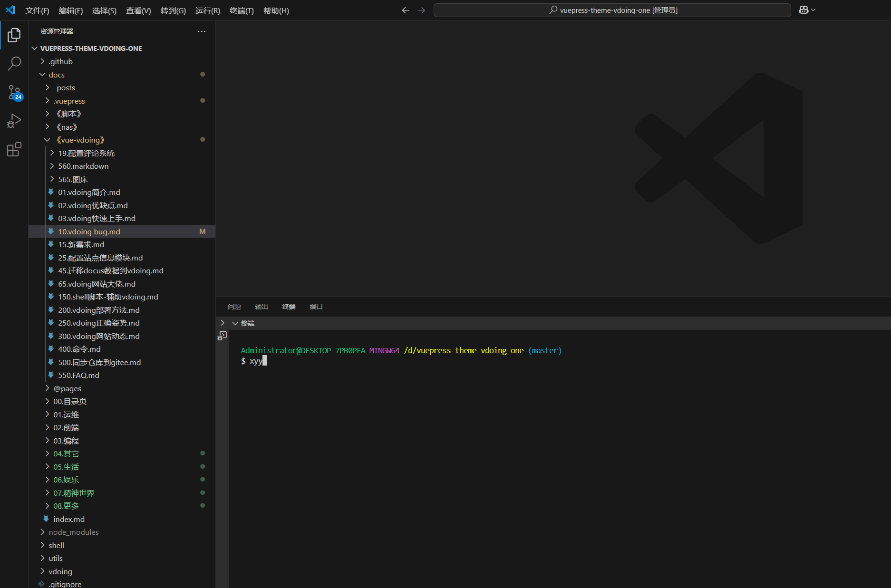
Task: Switch to the 问题 panel tab
Action: click(234, 307)
